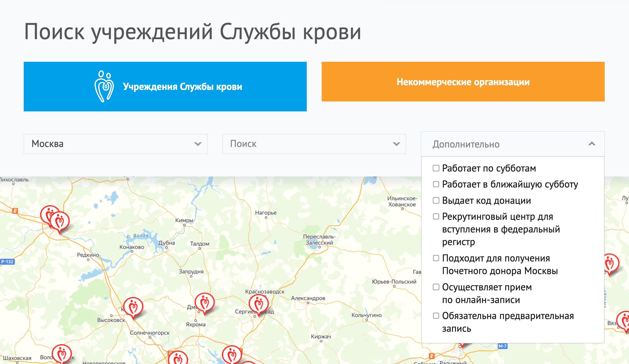
Task: Check Работает в ближайшую субботу
Action: tap(436, 184)
